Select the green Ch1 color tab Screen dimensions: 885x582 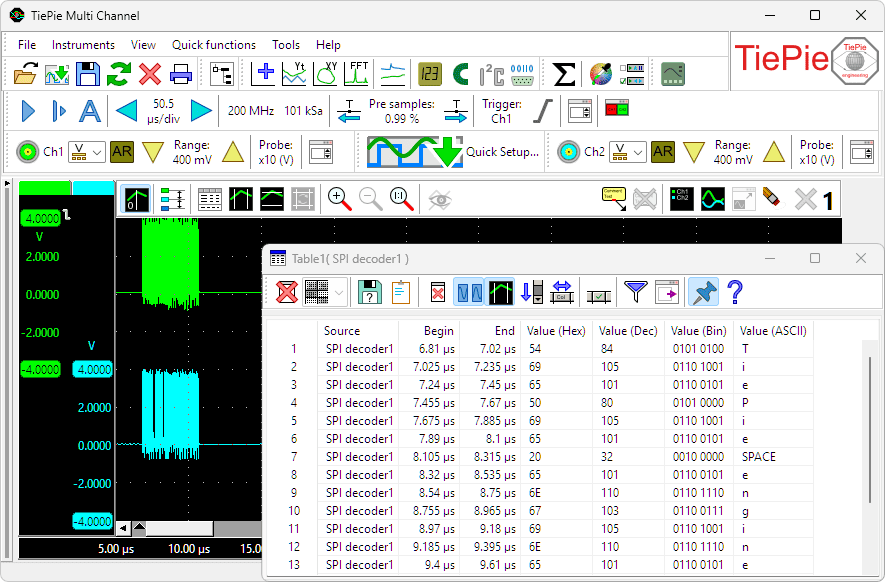point(45,188)
